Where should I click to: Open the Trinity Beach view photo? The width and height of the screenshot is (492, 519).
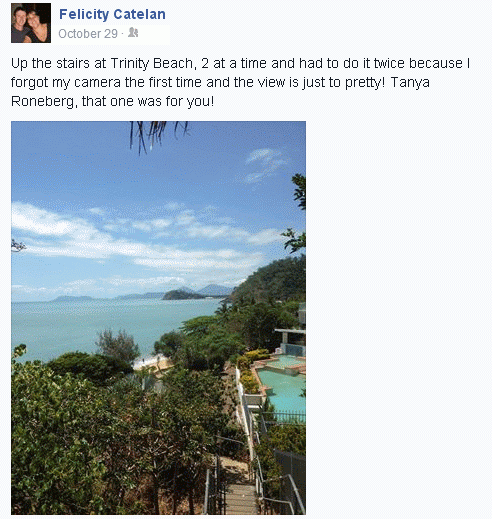(x=158, y=318)
